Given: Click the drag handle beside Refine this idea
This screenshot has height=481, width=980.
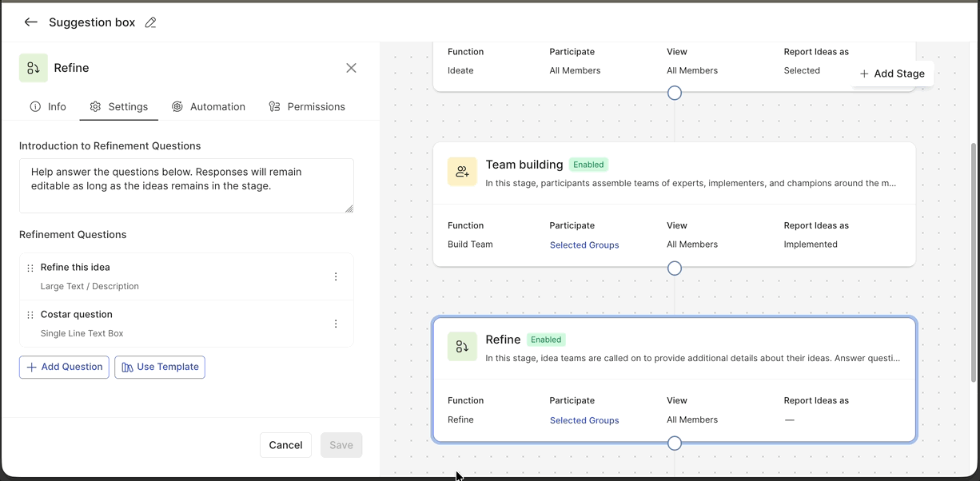Looking at the screenshot, I should (30, 268).
